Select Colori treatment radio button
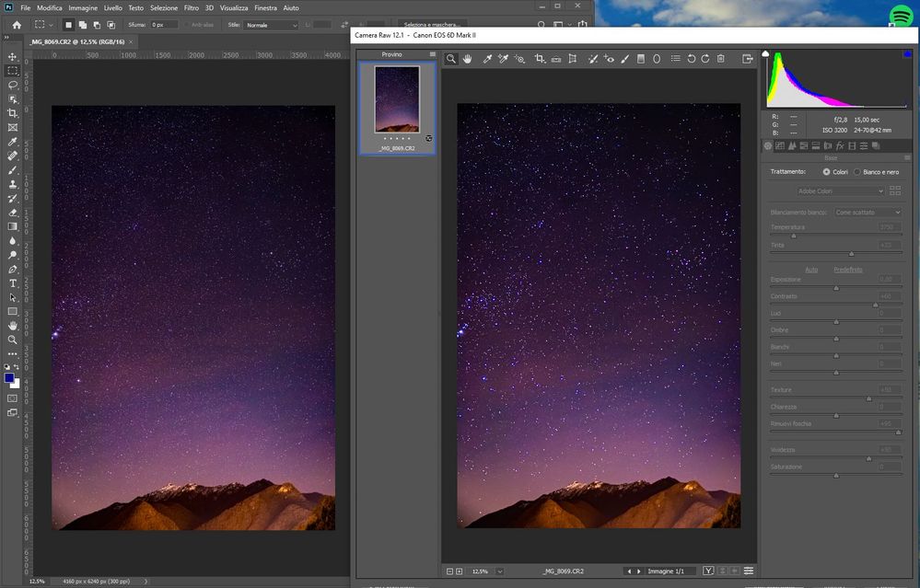This screenshot has width=920, height=588. point(826,172)
